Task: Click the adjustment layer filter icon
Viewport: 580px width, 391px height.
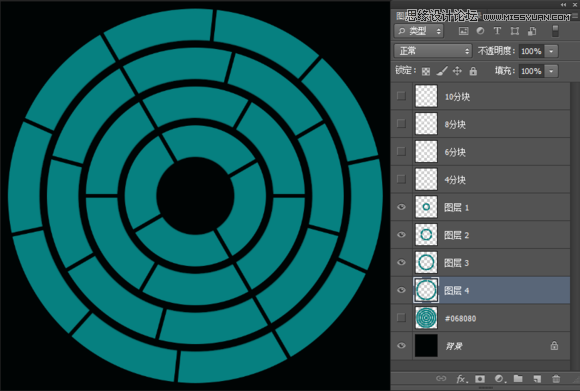Action: [480, 31]
